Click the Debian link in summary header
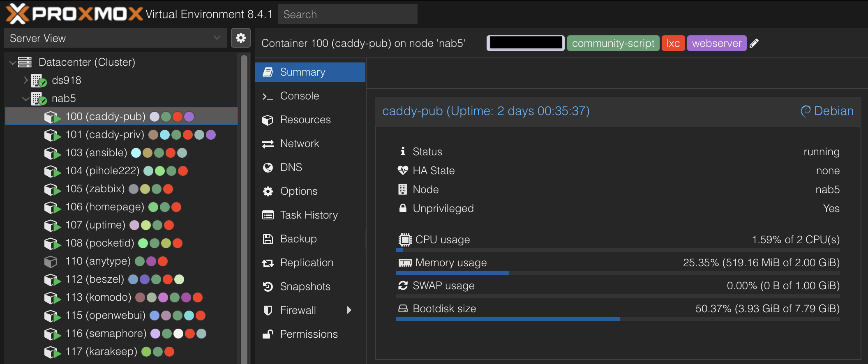The width and height of the screenshot is (868, 364). point(827,111)
